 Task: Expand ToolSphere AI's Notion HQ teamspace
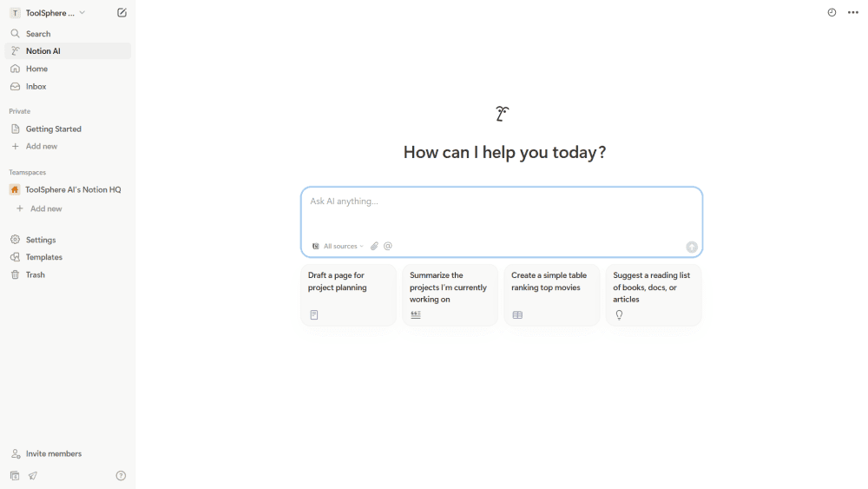coord(73,189)
